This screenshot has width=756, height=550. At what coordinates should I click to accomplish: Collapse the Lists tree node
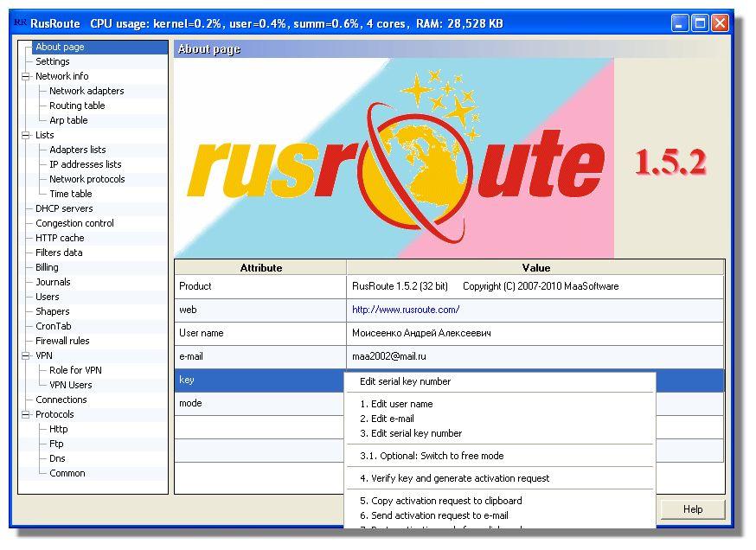click(x=25, y=136)
